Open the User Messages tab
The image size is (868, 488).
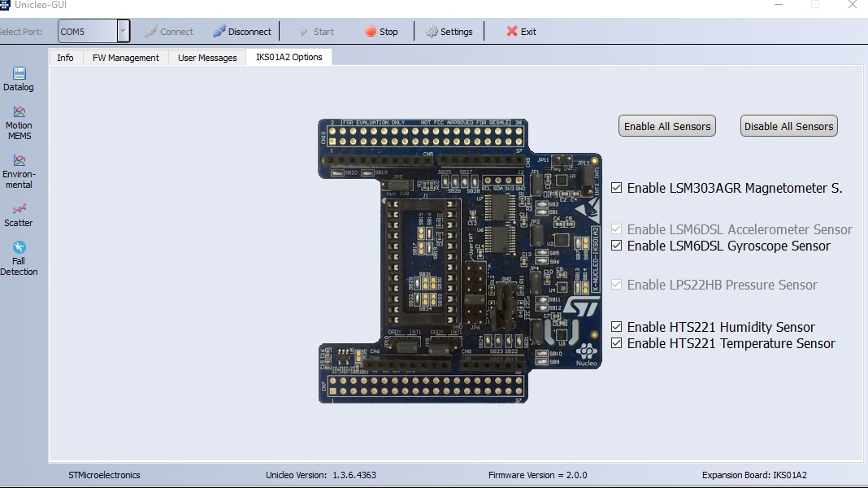coord(207,58)
